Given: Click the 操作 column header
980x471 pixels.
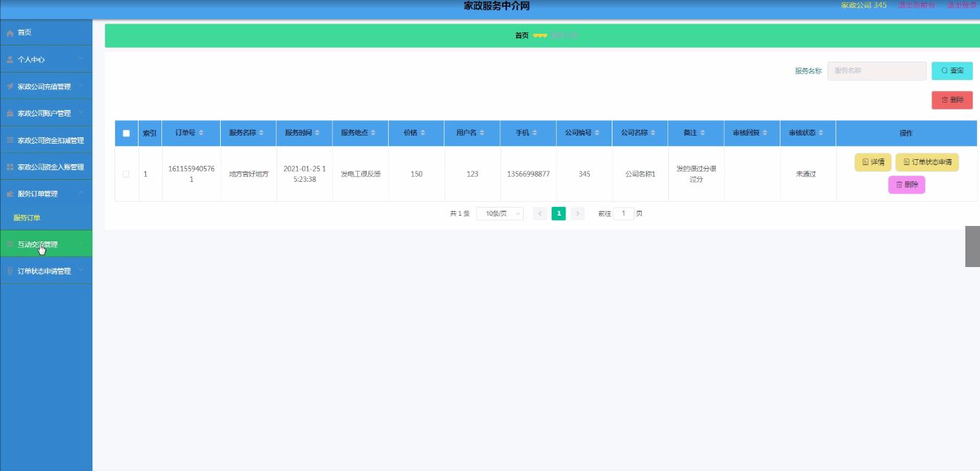Looking at the screenshot, I should point(906,134).
